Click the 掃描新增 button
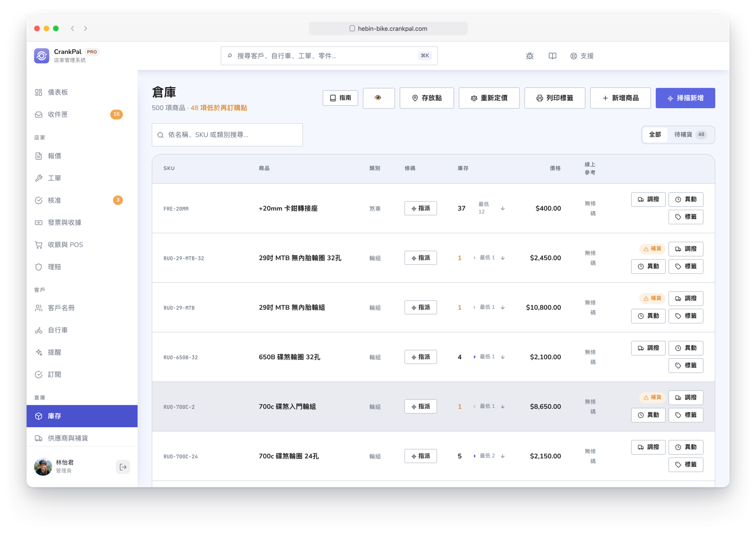This screenshot has width=756, height=534. click(x=685, y=98)
